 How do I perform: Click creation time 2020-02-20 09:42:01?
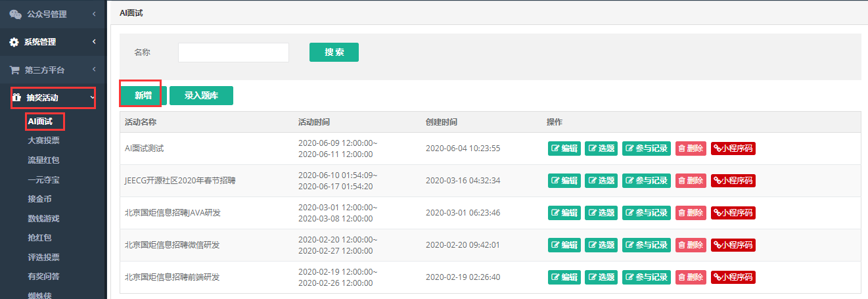tap(463, 245)
